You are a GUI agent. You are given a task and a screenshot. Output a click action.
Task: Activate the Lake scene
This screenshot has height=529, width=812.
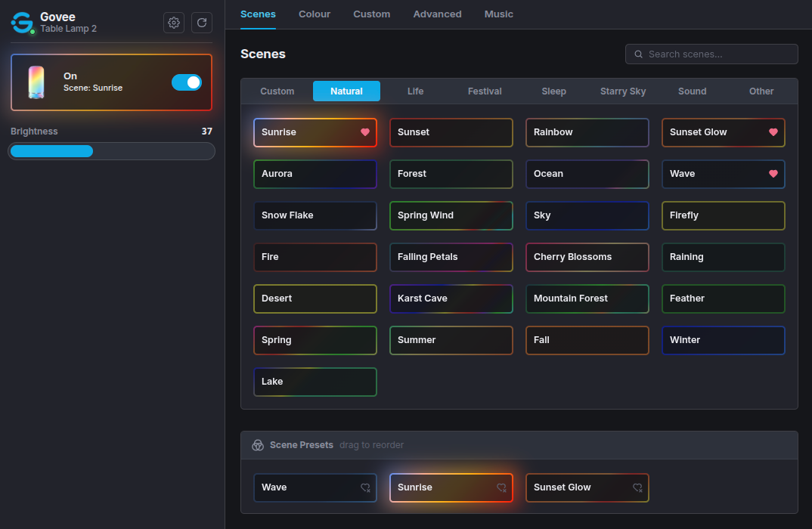pyautogui.click(x=315, y=382)
